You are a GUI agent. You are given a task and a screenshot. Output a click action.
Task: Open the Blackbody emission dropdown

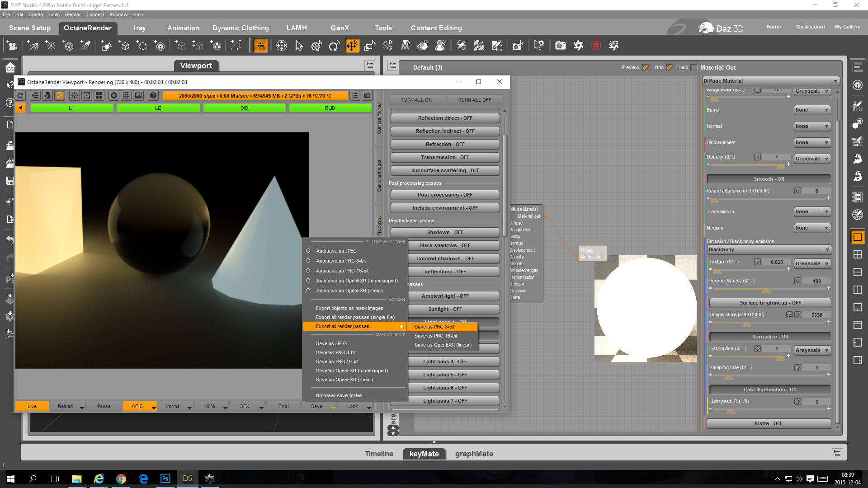769,249
